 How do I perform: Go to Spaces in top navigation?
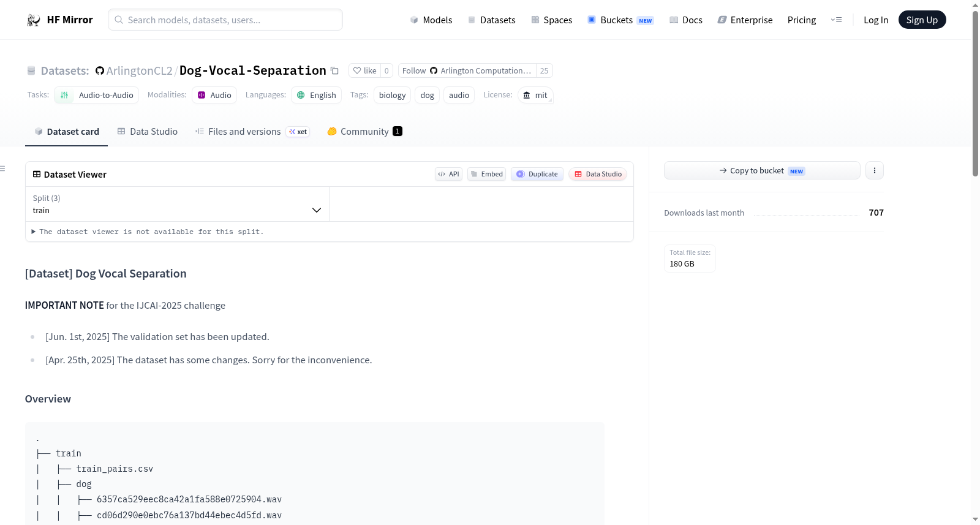point(552,20)
